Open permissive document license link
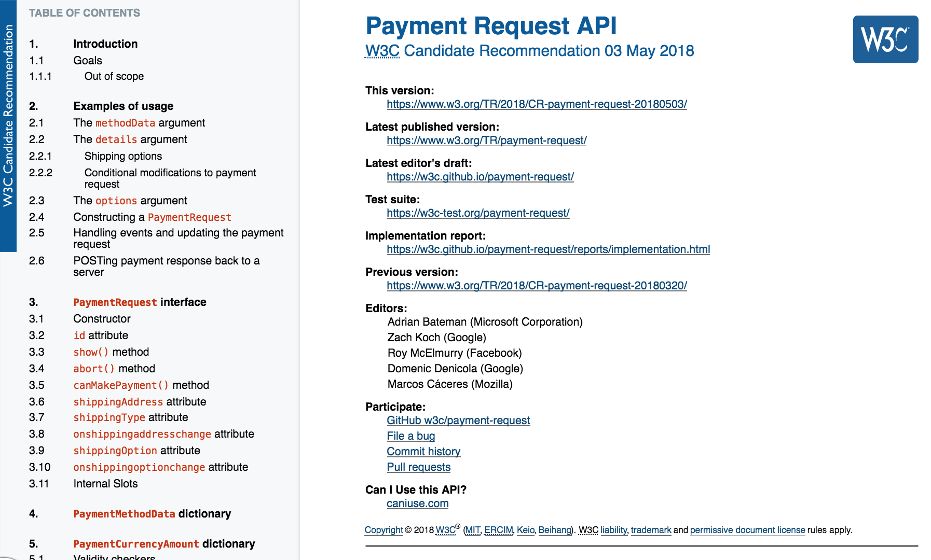 (x=747, y=530)
